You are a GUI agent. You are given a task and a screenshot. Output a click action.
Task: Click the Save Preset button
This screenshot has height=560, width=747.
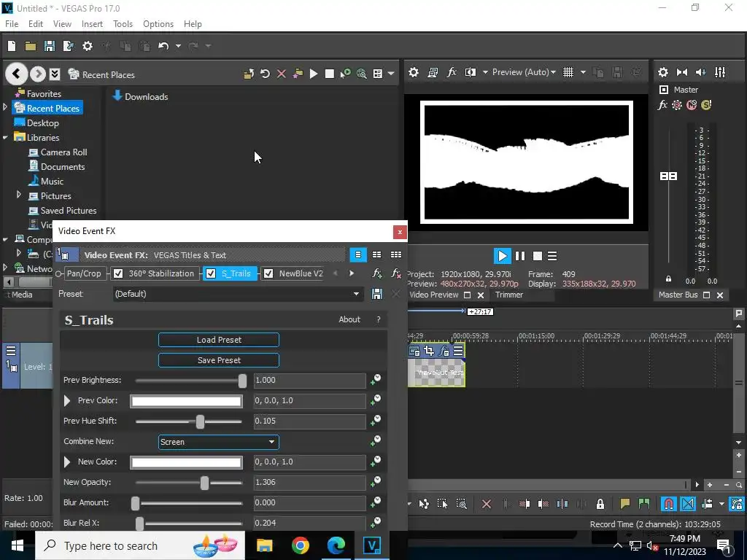click(x=219, y=360)
